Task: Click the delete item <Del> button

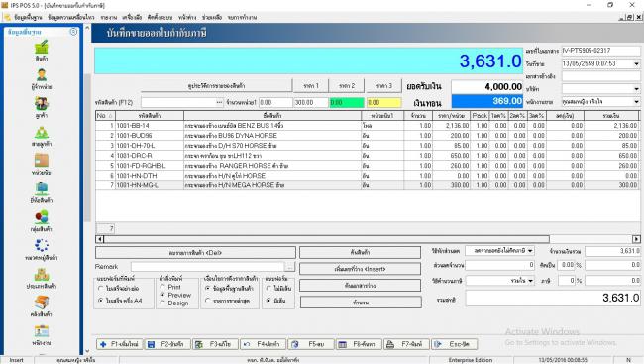Action: tap(195, 253)
